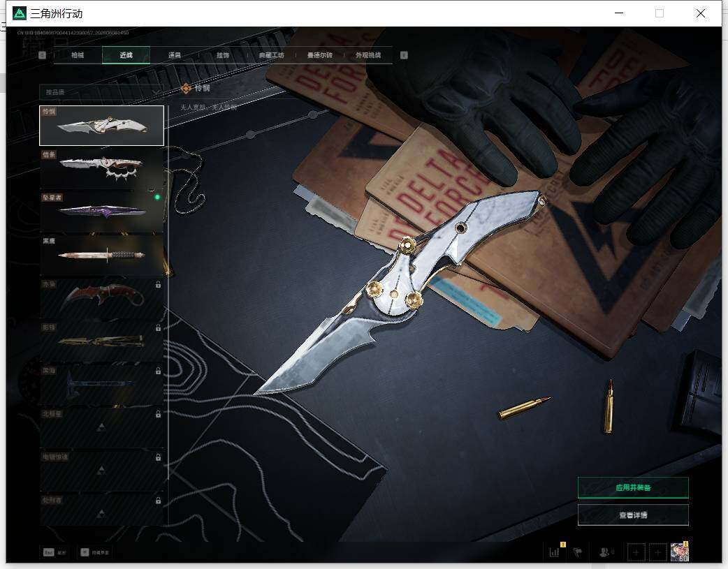728x569 pixels.
Task: Switch to the 枪械 tab
Action: pyautogui.click(x=78, y=55)
